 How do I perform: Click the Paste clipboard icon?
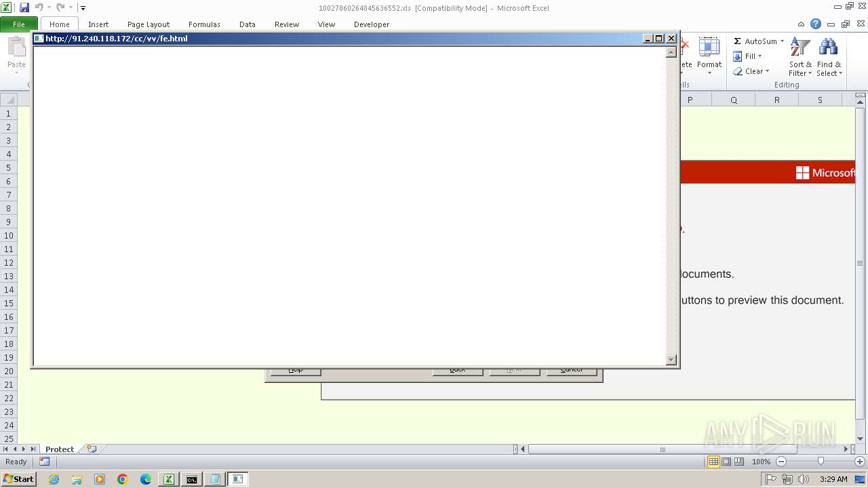pyautogui.click(x=16, y=47)
